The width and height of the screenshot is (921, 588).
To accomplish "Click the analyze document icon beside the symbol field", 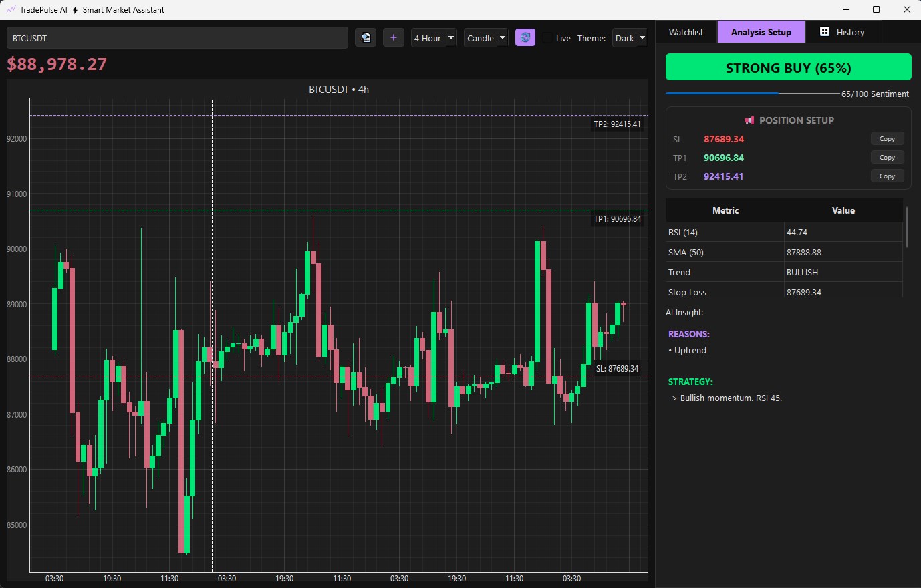I will 366,37.
